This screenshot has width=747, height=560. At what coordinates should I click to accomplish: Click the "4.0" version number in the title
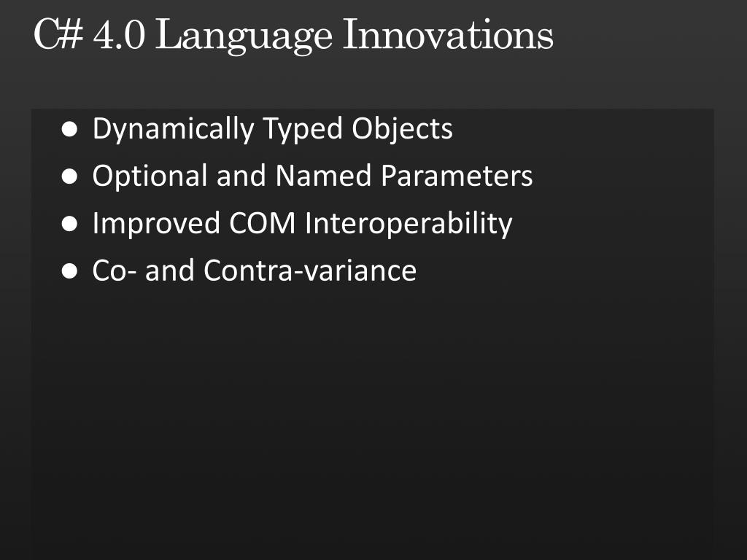click(x=119, y=35)
